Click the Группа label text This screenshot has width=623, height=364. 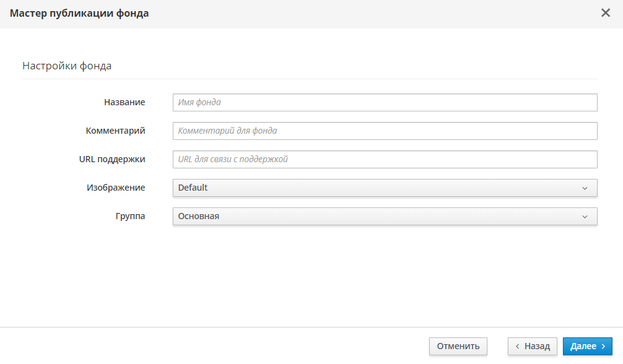pos(130,216)
